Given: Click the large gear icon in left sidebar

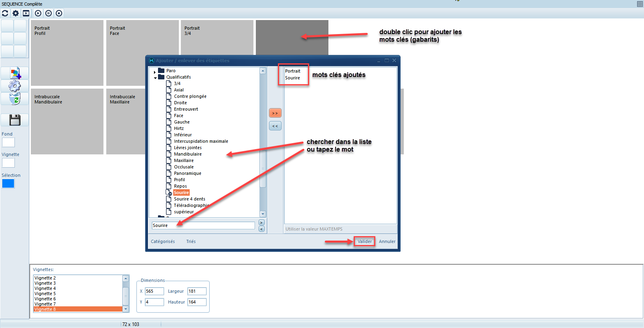Looking at the screenshot, I should tap(15, 86).
